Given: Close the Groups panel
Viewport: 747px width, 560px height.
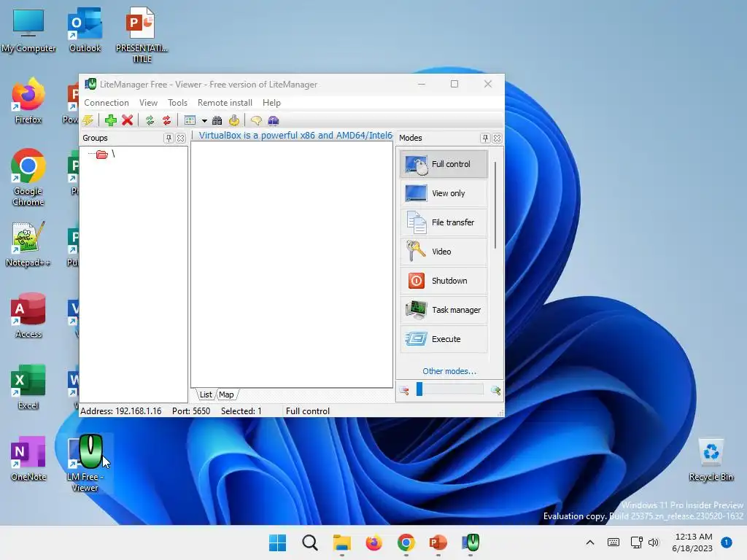Looking at the screenshot, I should tap(181, 138).
